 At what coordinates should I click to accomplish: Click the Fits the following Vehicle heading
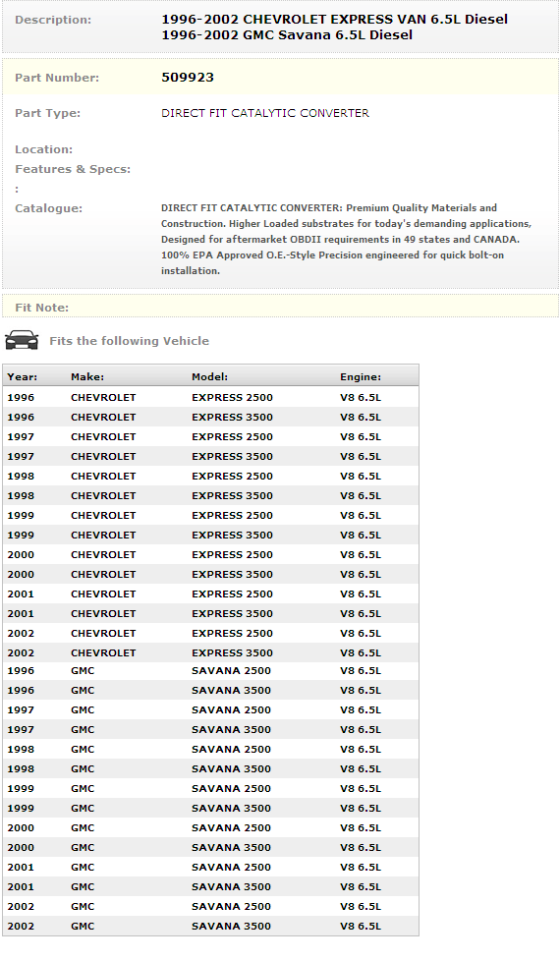pos(130,341)
